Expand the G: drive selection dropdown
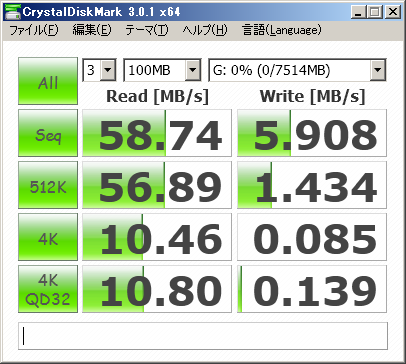Viewport: 406px width, 364px height. (x=378, y=70)
